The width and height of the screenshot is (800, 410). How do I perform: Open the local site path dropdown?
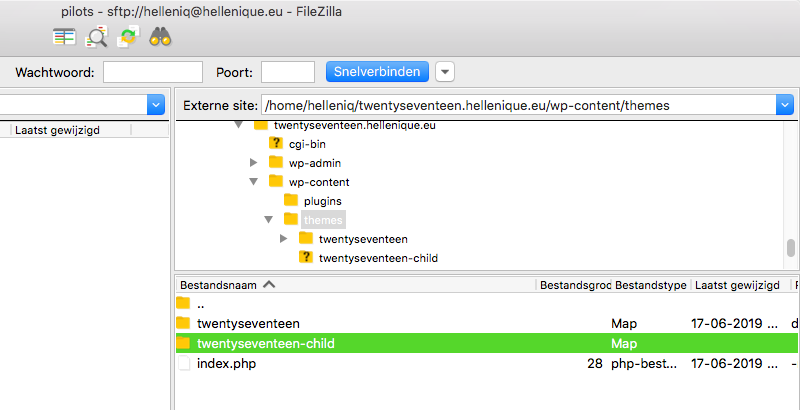pos(156,105)
